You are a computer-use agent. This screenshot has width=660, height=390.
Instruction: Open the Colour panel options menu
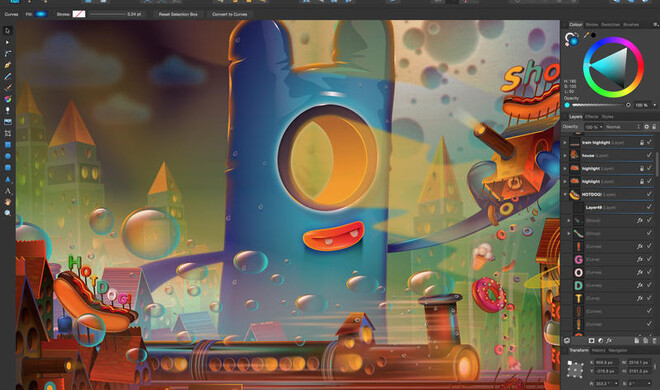pos(655,24)
